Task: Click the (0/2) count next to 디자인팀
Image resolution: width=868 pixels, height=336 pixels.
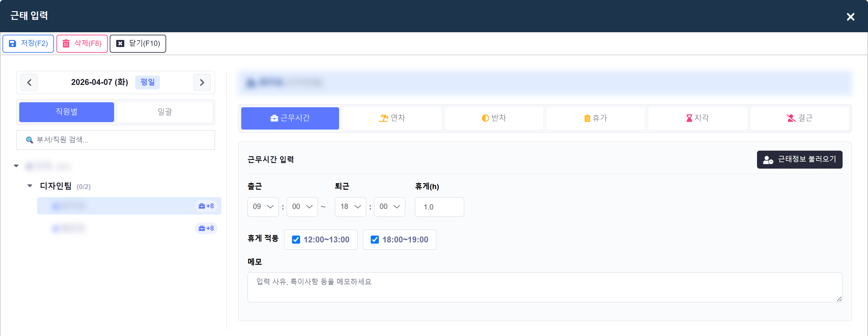Action: pyautogui.click(x=84, y=187)
